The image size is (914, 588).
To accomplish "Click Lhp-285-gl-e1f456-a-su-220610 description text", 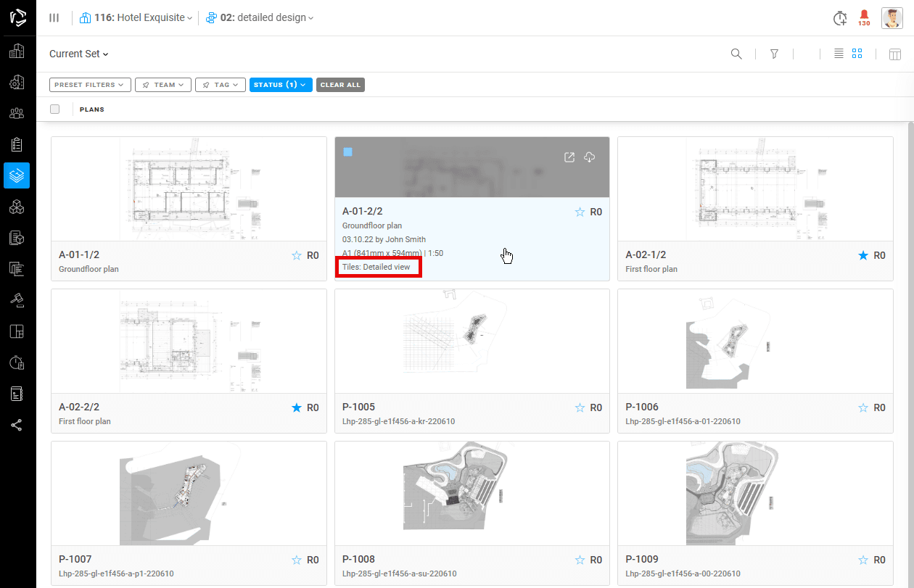I will pyautogui.click(x=400, y=573).
